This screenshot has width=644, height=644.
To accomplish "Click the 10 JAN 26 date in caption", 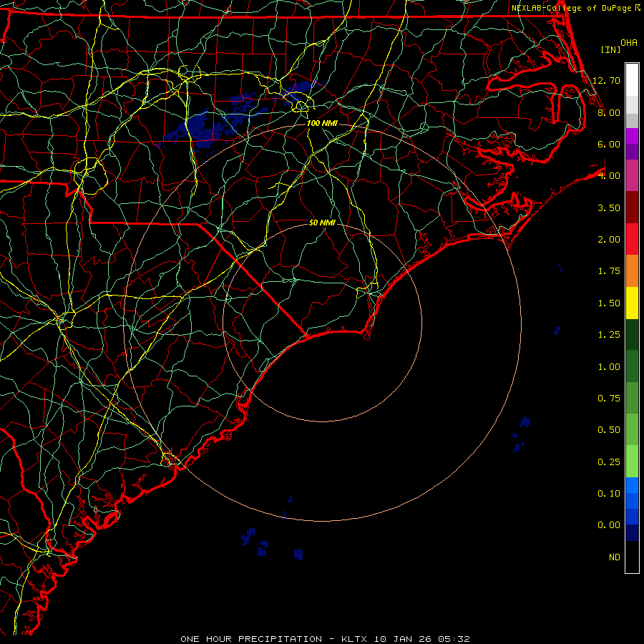I will coord(401,639).
